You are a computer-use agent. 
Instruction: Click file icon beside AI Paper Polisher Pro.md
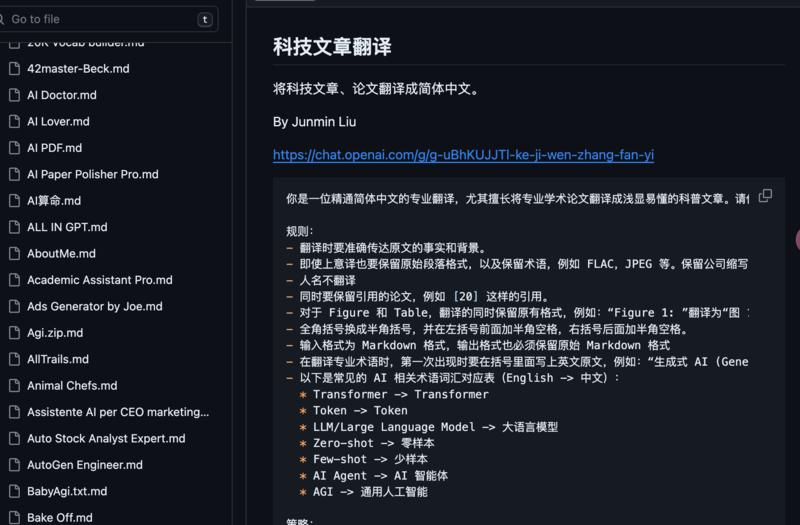pos(14,174)
